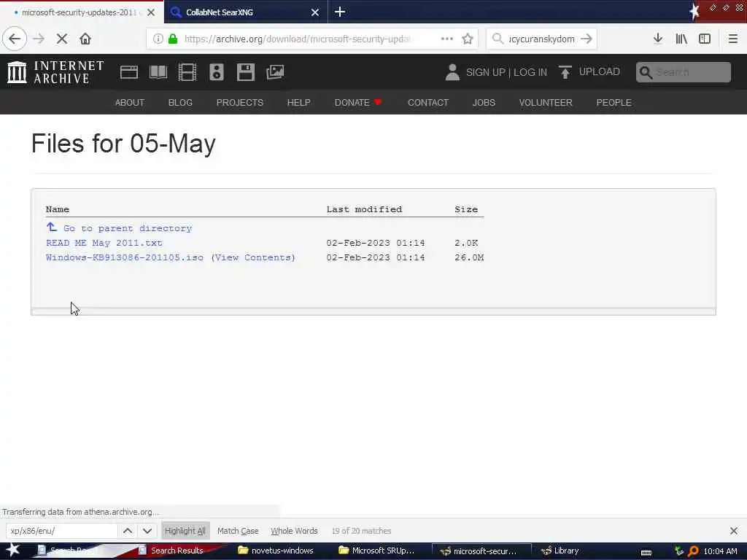
Task: Click the user avatar icon beside Sign Up
Action: pyautogui.click(x=452, y=72)
